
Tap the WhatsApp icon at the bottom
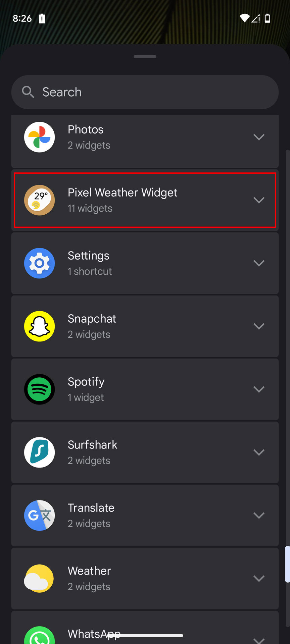40,636
